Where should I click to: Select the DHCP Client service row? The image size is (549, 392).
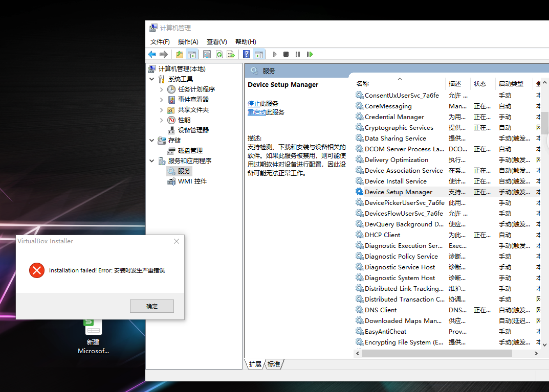(383, 235)
